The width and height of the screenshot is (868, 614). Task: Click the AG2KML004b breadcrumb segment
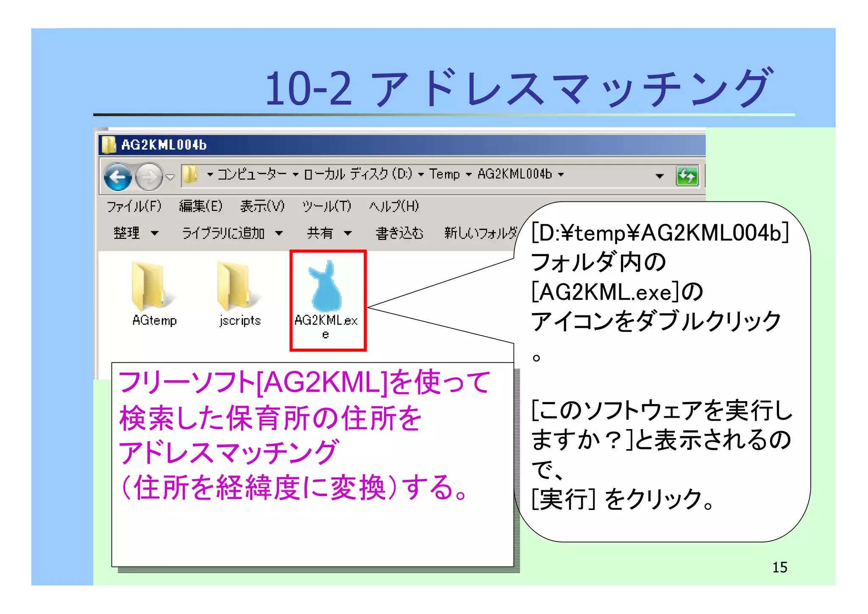click(515, 174)
